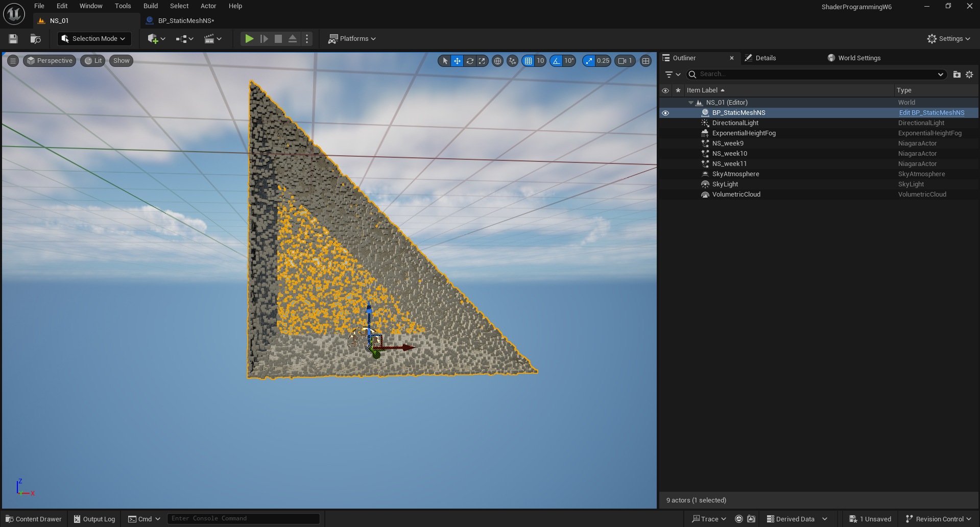Change the Perspective view type

[x=50, y=61]
